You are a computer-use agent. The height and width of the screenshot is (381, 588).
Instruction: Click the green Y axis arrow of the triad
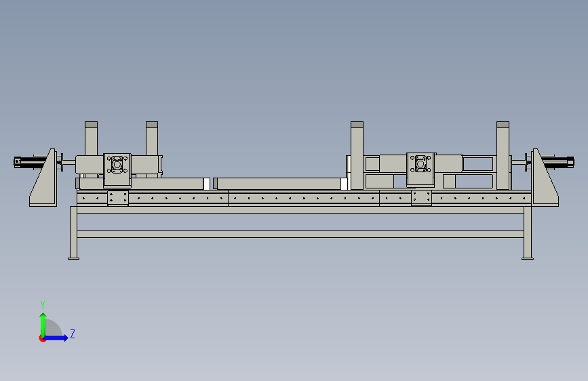(x=43, y=324)
